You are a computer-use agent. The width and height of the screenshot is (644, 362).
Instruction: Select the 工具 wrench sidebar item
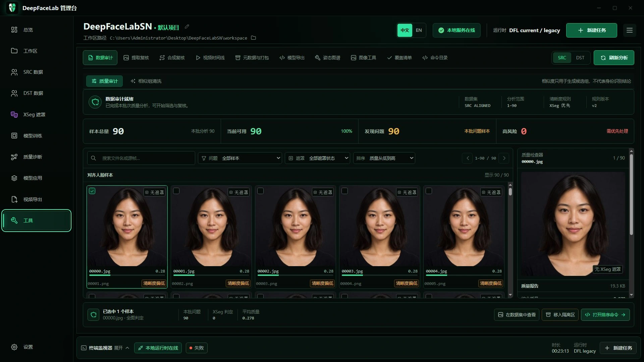[x=36, y=221]
